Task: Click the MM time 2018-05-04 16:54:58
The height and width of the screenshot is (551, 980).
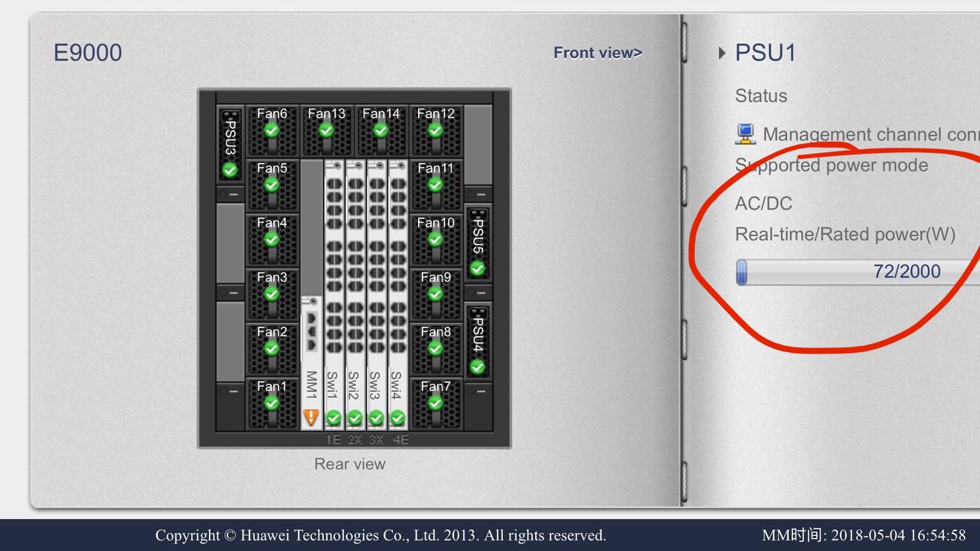Action: [864, 535]
